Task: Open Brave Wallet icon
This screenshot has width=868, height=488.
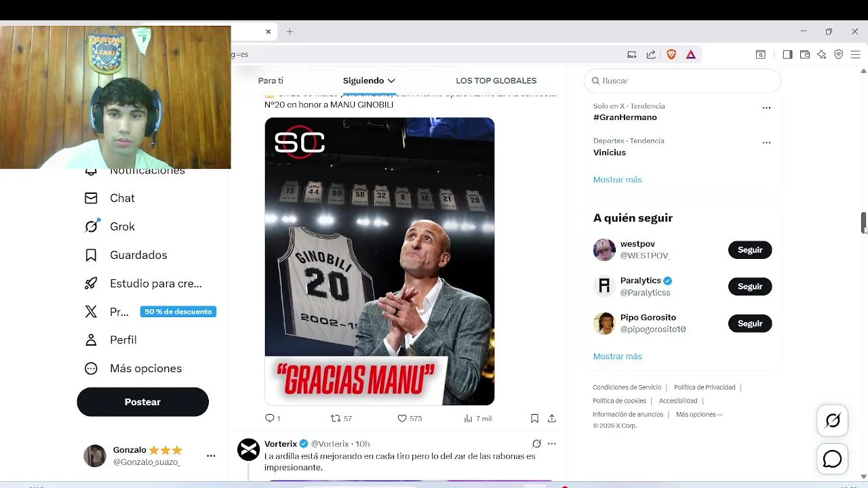Action: (x=805, y=55)
